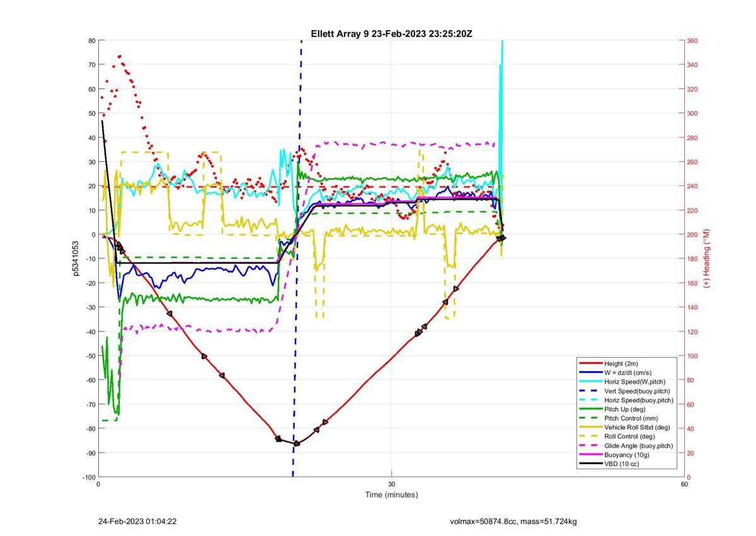
Task: Click the 'volmax=50874.8cc, mass=51.724kg' footer text
Action: [x=513, y=522]
